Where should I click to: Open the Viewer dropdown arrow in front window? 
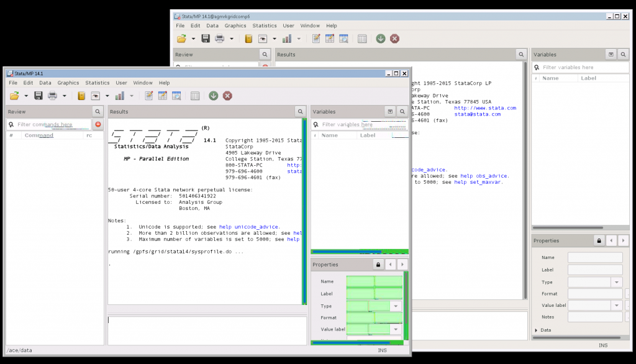107,96
